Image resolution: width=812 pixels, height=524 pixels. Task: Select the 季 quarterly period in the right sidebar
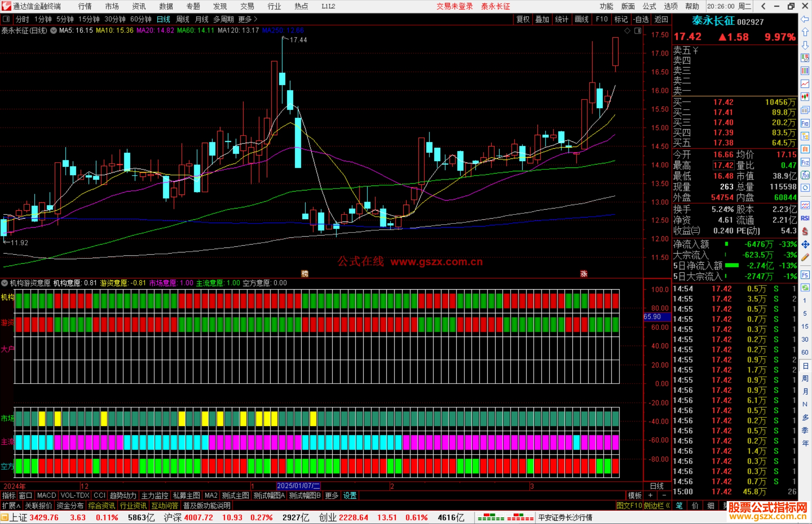(805, 430)
